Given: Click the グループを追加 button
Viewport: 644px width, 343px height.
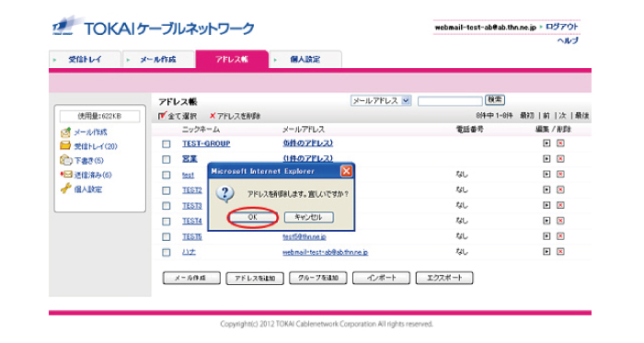Looking at the screenshot, I should coord(318,279).
